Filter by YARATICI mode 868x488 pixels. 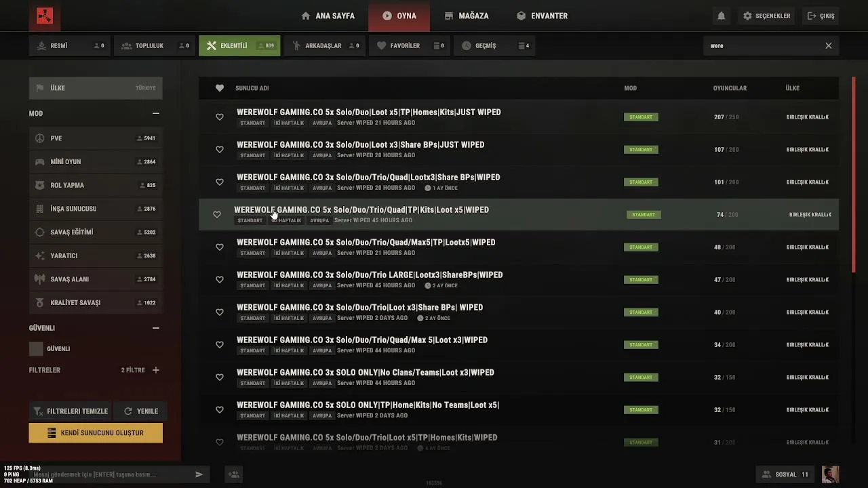point(96,256)
